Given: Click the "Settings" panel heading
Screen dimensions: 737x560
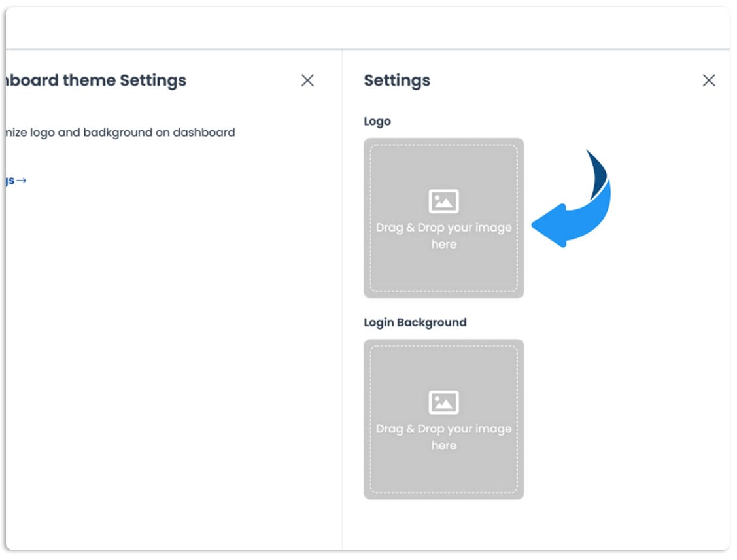Looking at the screenshot, I should (397, 80).
